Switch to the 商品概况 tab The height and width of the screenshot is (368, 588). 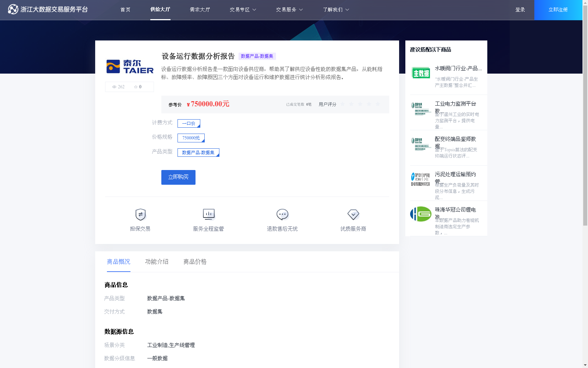[x=119, y=262]
